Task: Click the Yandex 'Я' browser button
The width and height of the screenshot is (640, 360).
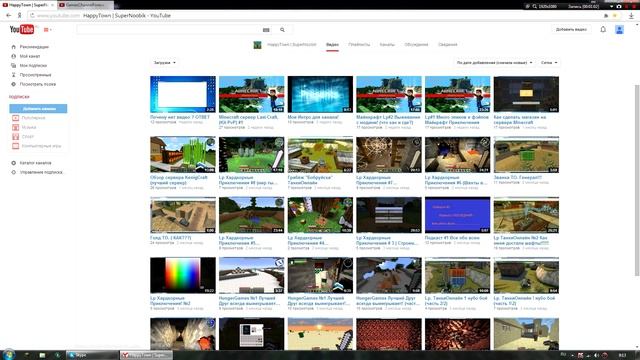Action: 19,16
